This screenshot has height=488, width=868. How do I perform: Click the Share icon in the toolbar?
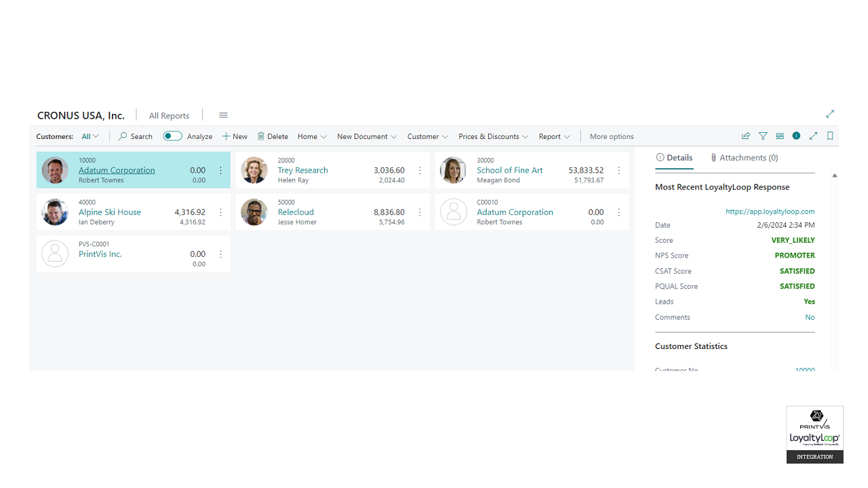click(746, 136)
